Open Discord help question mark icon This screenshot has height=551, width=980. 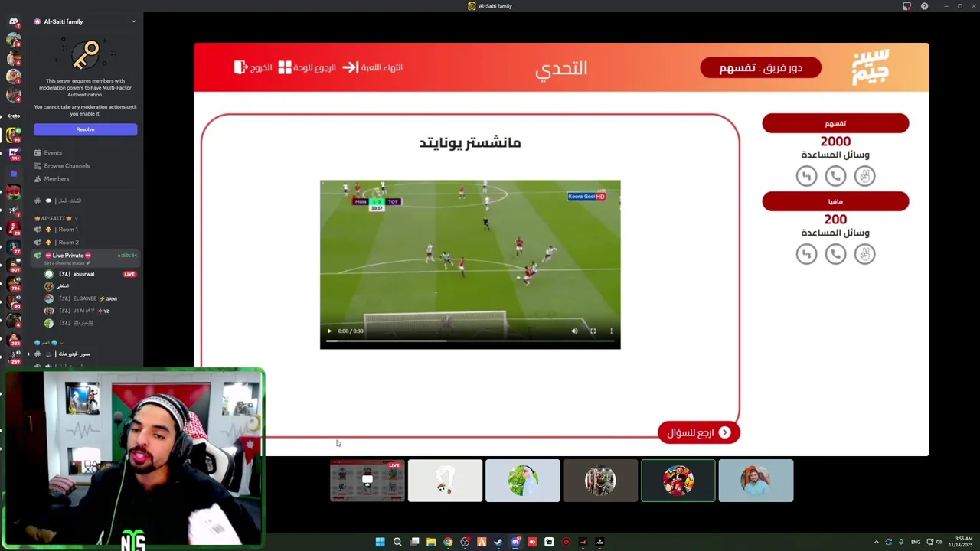click(x=924, y=6)
